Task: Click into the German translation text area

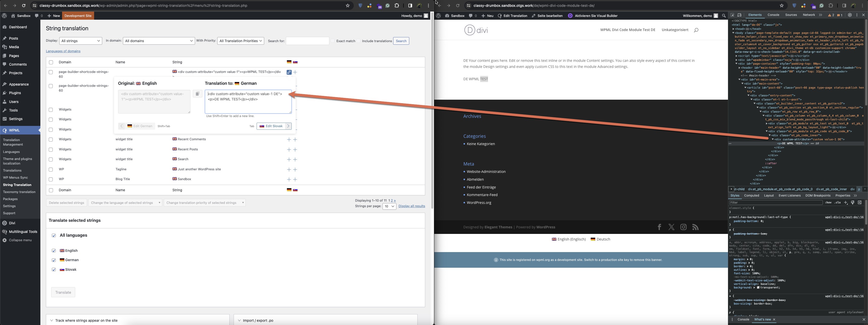Action: (x=248, y=102)
